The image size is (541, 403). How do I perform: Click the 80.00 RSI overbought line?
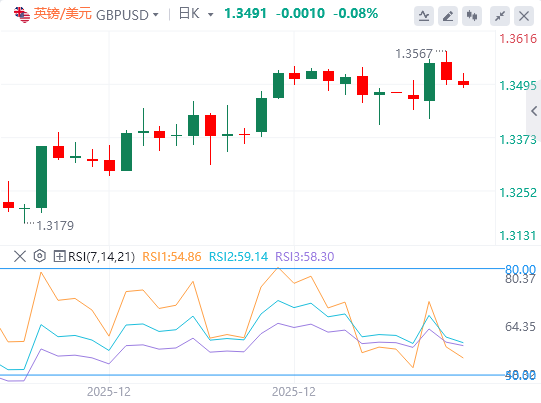coord(520,269)
